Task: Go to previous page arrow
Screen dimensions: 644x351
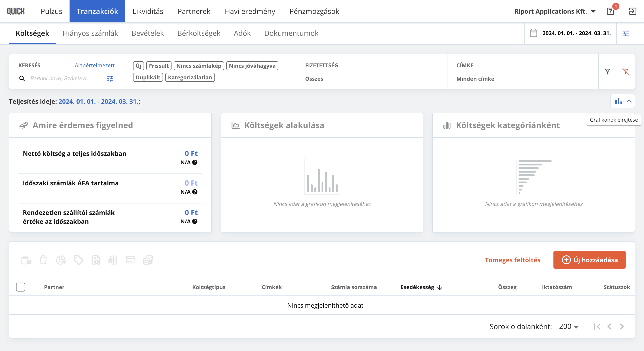Action: [610, 326]
